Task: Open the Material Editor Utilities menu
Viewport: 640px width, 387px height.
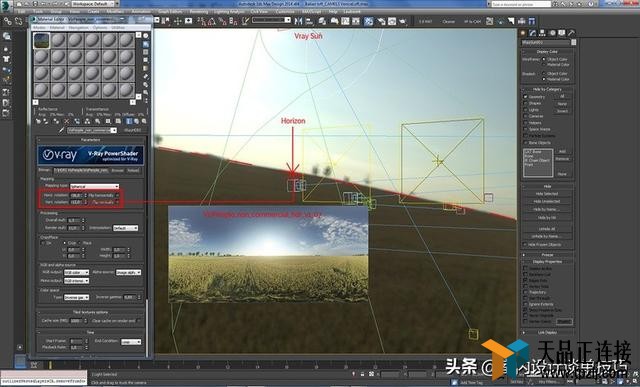Action: [x=118, y=27]
